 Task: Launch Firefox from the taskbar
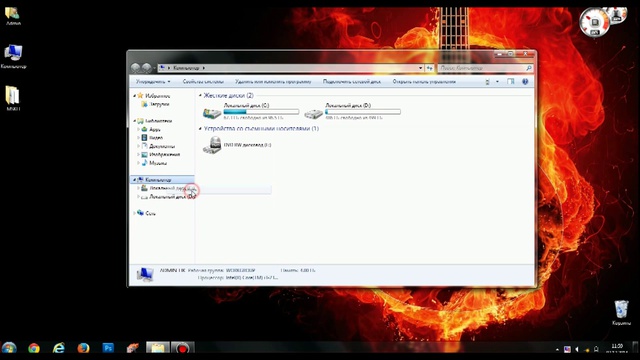83,348
